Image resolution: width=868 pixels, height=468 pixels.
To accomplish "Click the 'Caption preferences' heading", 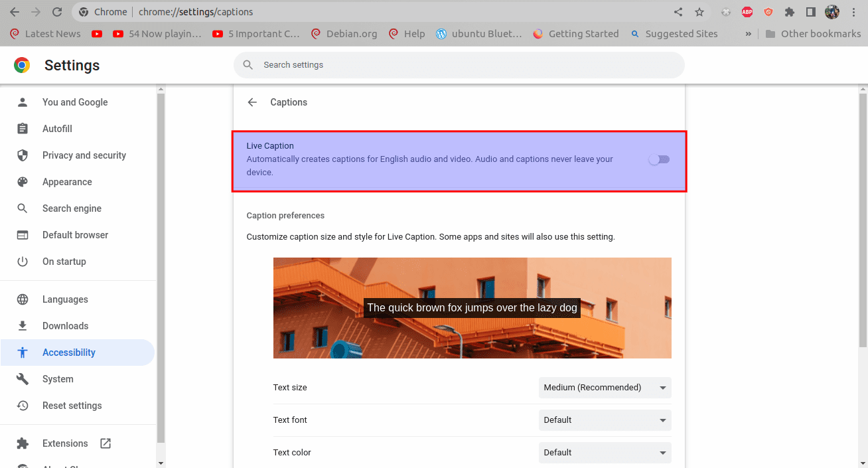I will 285,216.
